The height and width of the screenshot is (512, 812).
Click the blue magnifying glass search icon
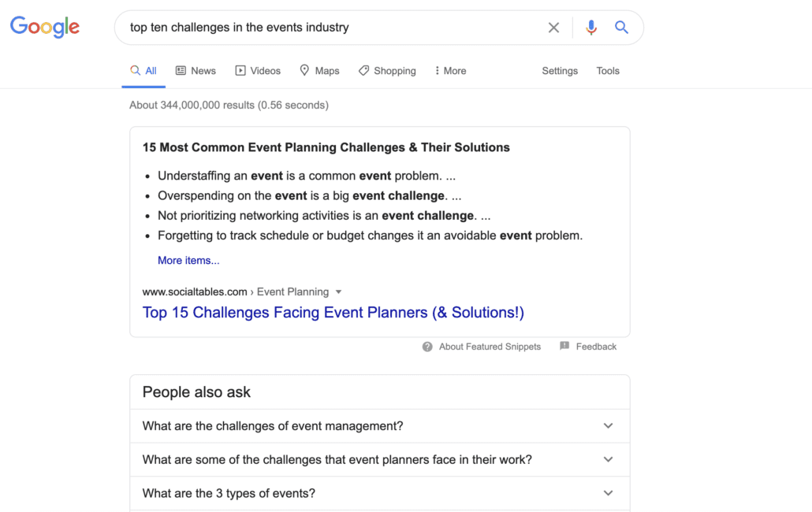click(621, 28)
